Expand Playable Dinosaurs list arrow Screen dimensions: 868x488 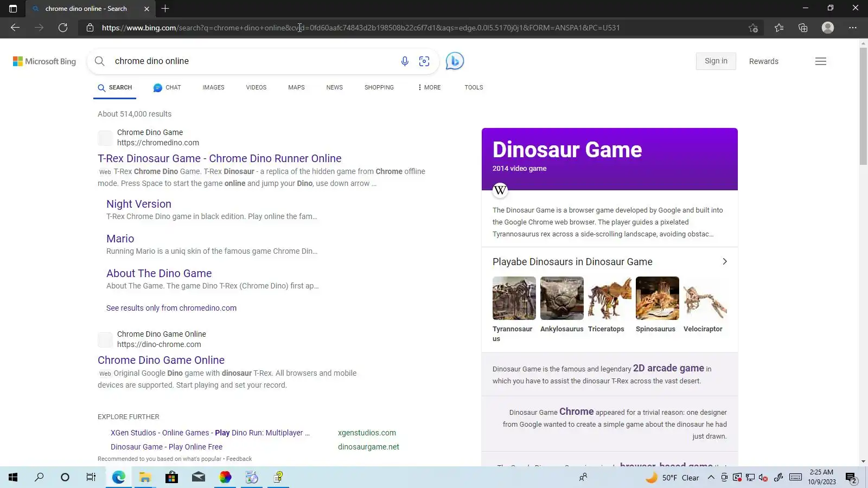click(x=725, y=261)
